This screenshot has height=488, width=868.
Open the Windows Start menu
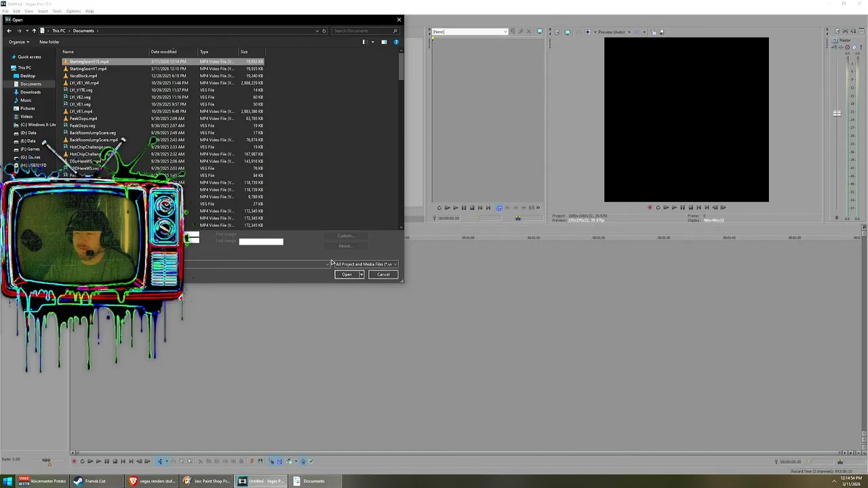pyautogui.click(x=7, y=481)
